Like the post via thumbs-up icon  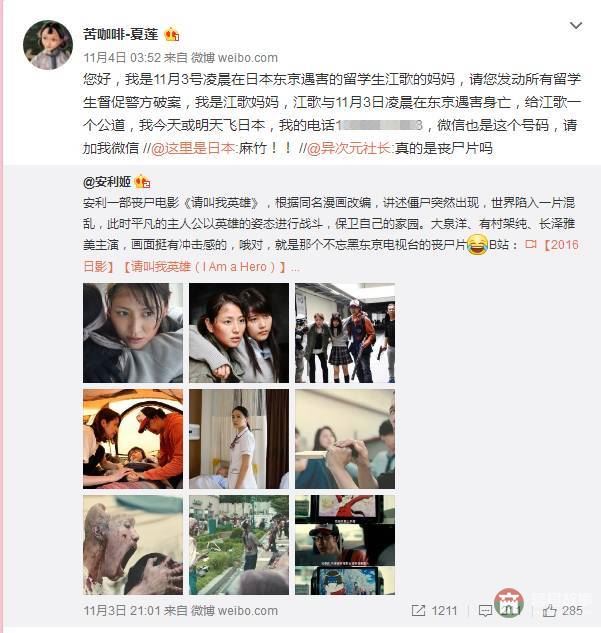pos(549,610)
